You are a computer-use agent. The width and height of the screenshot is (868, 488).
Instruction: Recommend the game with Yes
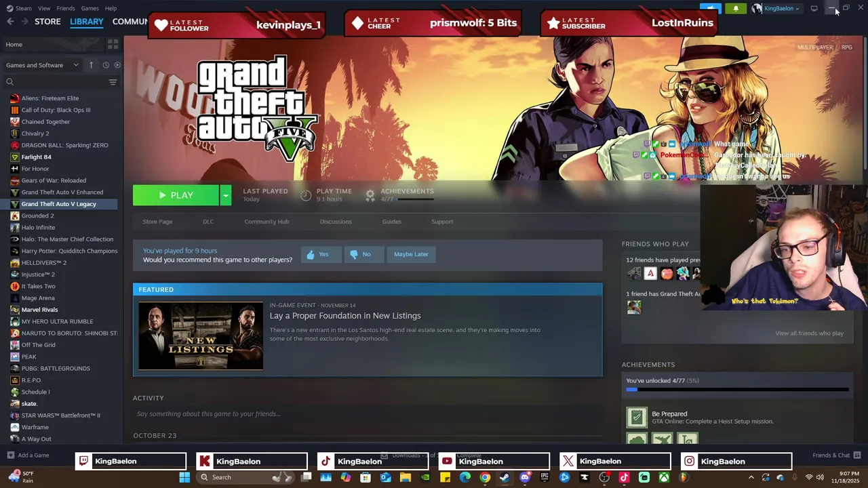coord(321,254)
